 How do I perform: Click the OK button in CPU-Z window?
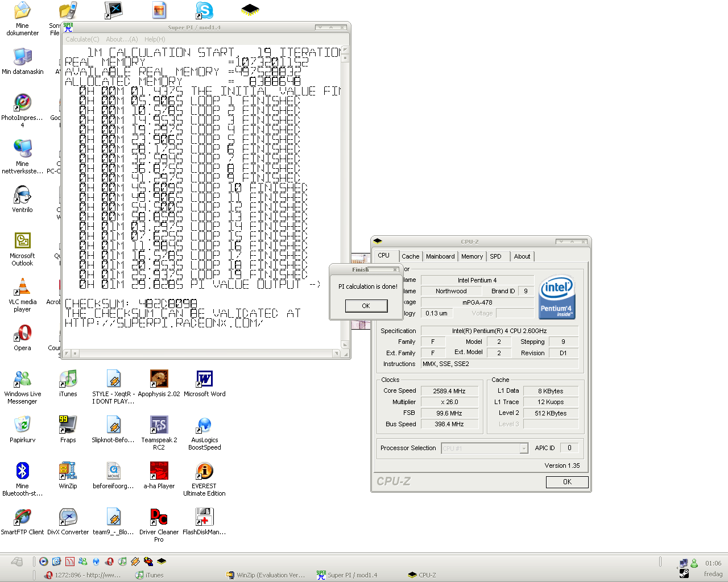pyautogui.click(x=567, y=482)
